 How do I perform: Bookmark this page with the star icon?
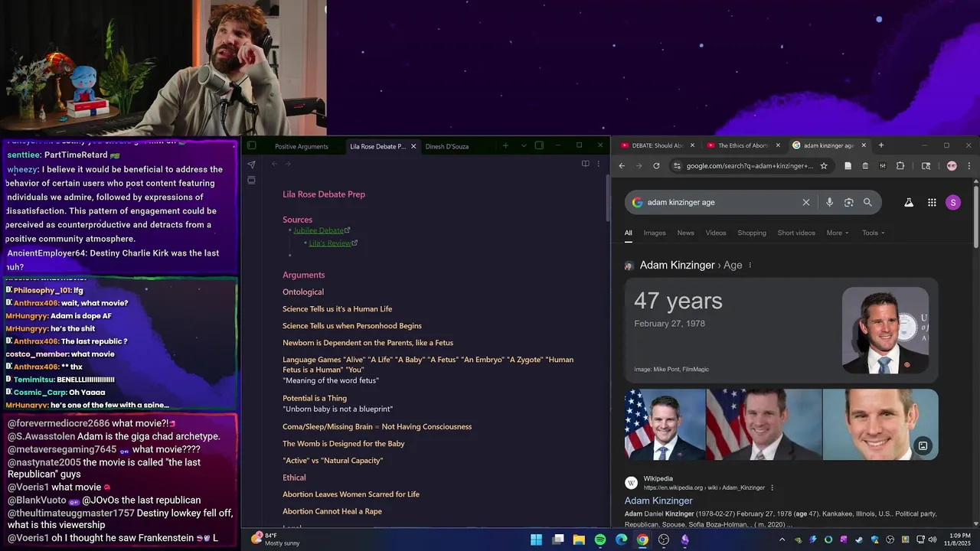pyautogui.click(x=824, y=165)
